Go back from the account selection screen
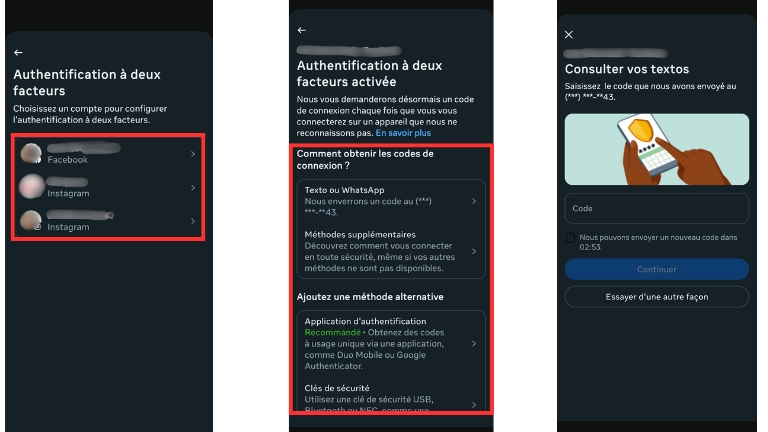This screenshot has height=432, width=768. coord(18,52)
